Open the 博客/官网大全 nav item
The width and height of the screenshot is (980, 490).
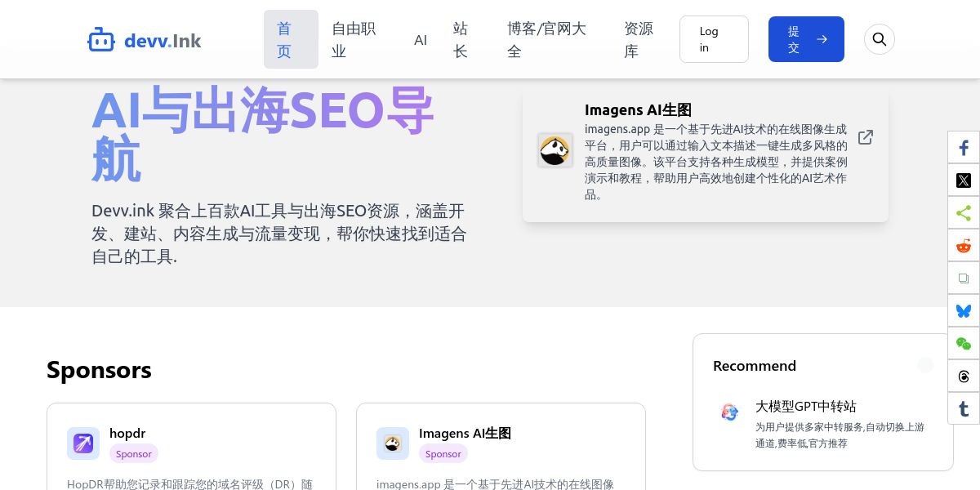pos(552,39)
